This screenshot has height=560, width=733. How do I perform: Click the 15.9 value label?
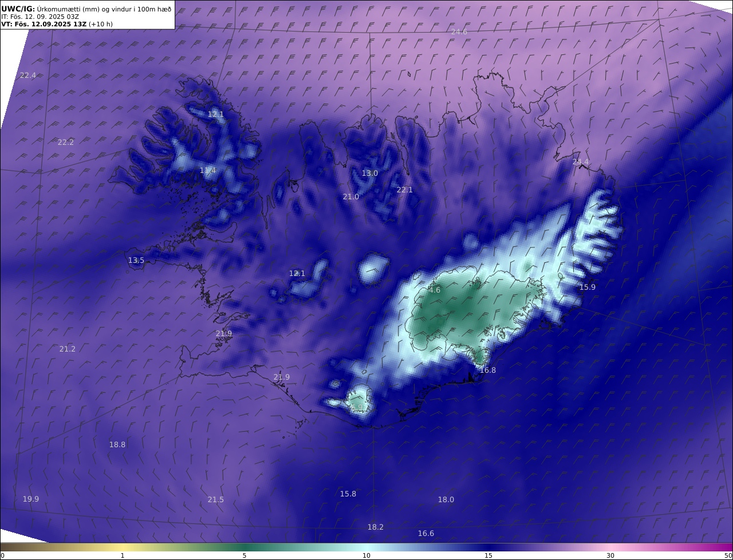(x=588, y=287)
